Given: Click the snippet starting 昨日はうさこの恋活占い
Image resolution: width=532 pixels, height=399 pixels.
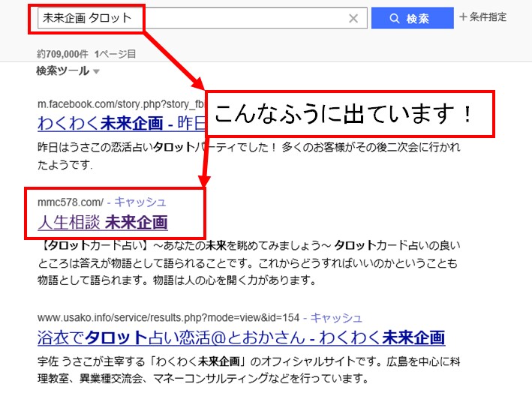Looking at the screenshot, I should coord(248,155).
